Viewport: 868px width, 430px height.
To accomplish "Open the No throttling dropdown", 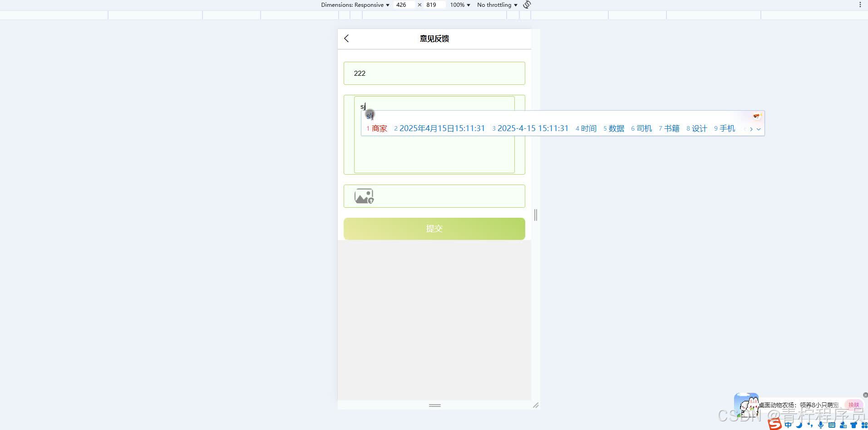I will (496, 5).
